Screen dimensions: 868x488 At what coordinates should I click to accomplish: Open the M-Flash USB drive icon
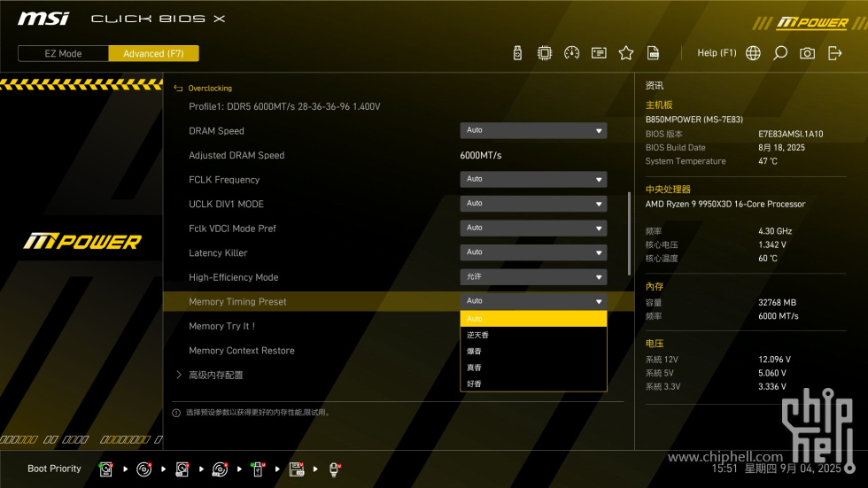pos(517,53)
